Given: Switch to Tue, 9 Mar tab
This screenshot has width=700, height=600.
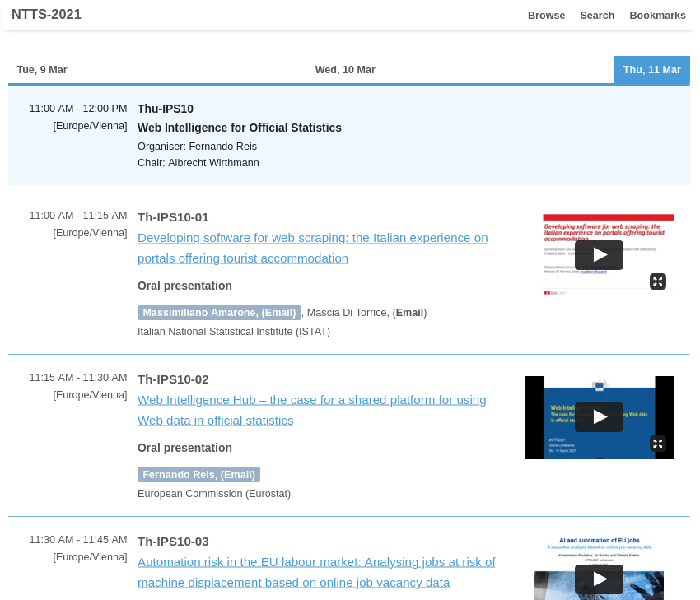Looking at the screenshot, I should (42, 70).
